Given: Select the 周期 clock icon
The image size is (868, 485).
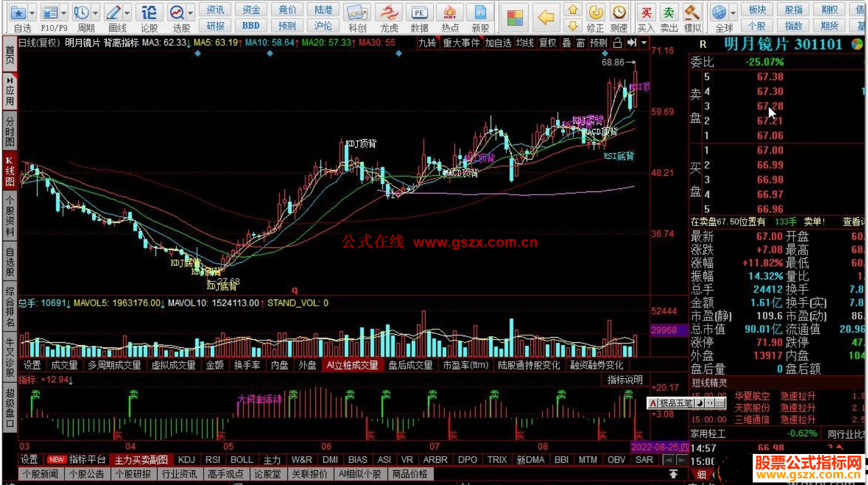Looking at the screenshot, I should (81, 13).
